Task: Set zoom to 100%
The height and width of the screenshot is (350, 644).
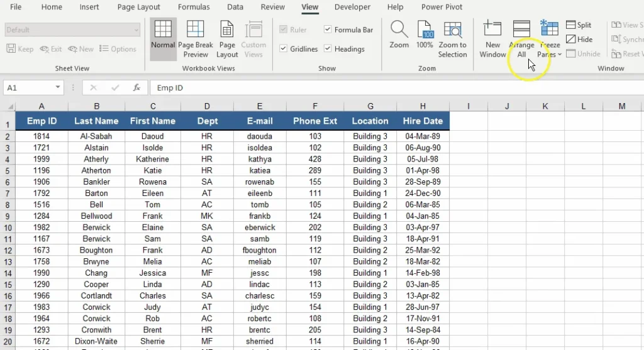Action: [425, 35]
